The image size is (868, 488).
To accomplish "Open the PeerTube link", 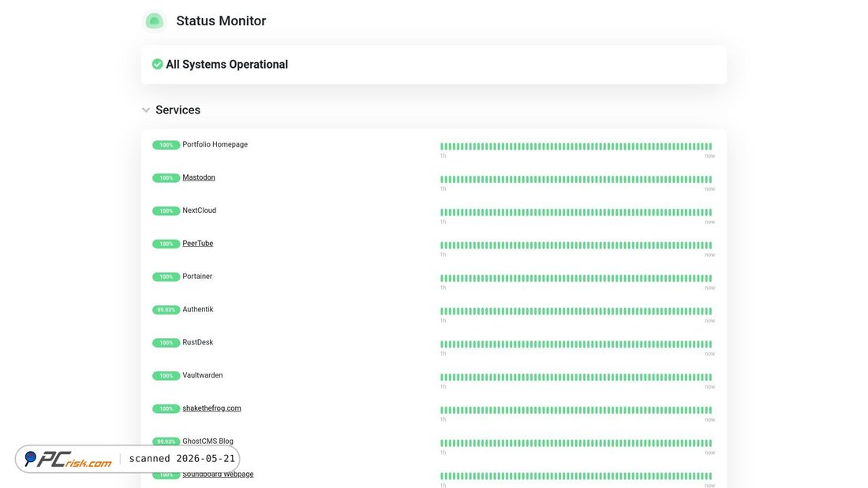I will tap(197, 244).
